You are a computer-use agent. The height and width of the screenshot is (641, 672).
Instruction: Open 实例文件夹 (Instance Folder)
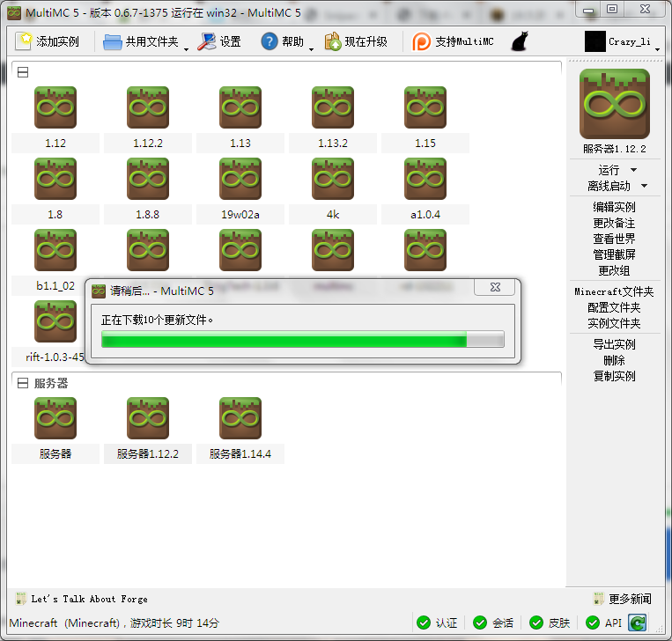click(614, 323)
